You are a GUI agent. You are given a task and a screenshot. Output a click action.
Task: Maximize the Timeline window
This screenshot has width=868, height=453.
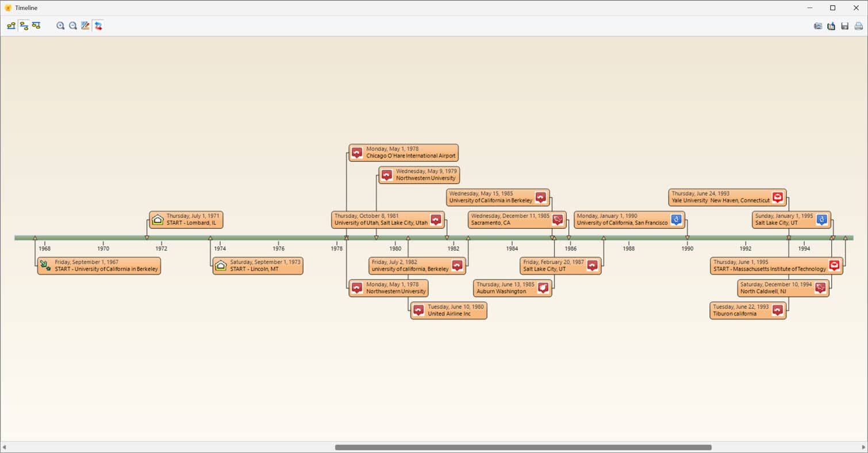pos(832,8)
